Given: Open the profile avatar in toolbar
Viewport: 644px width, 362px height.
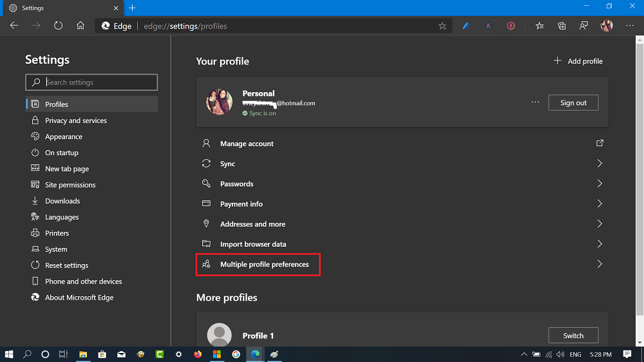Looking at the screenshot, I should pos(607,26).
